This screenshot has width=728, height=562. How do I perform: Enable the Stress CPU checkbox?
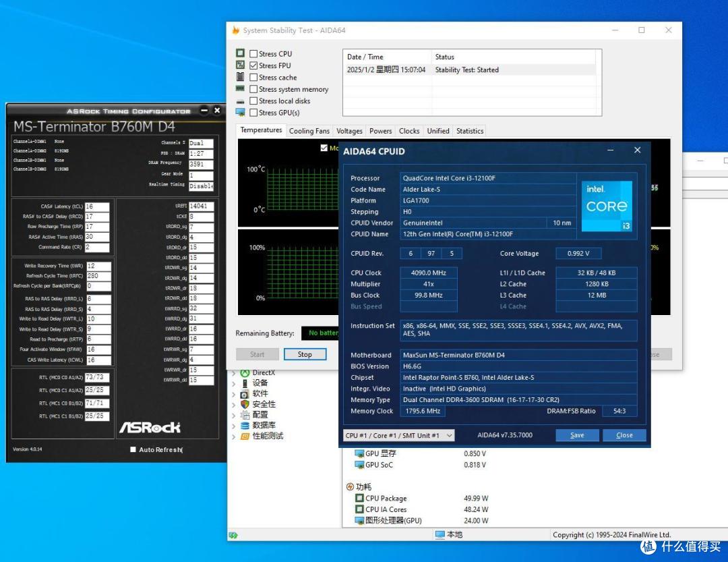(253, 54)
